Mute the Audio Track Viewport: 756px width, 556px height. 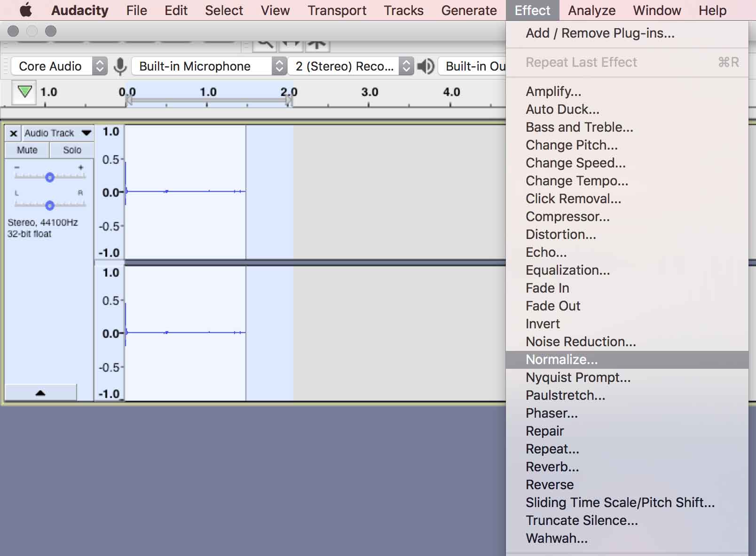[x=27, y=150]
